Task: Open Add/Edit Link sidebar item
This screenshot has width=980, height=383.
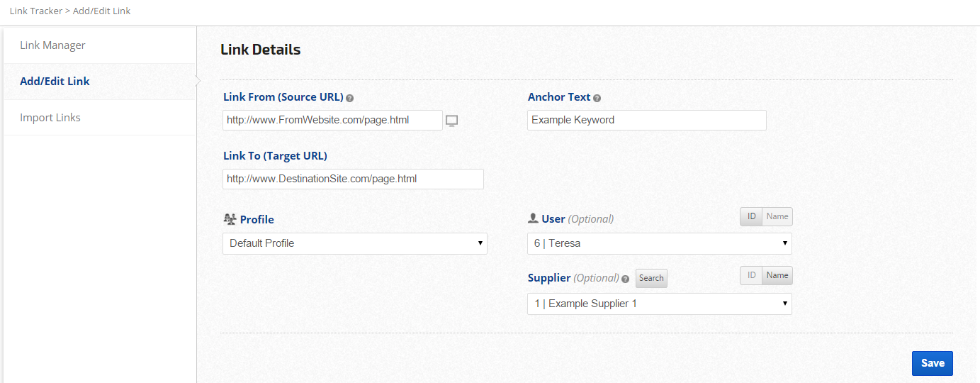Action: click(55, 82)
